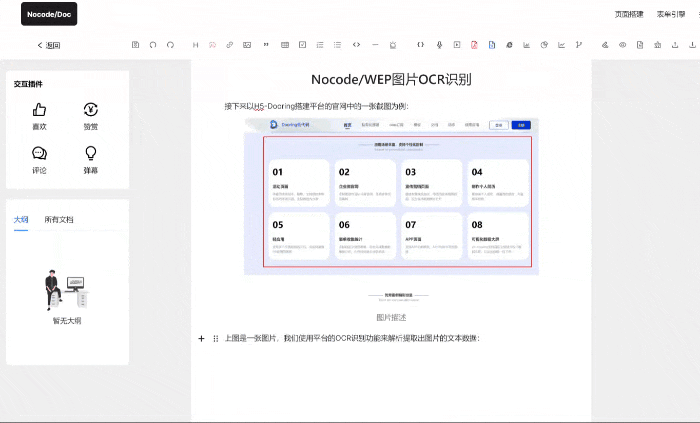
Task: Create an unordered bullet list
Action: point(338,45)
